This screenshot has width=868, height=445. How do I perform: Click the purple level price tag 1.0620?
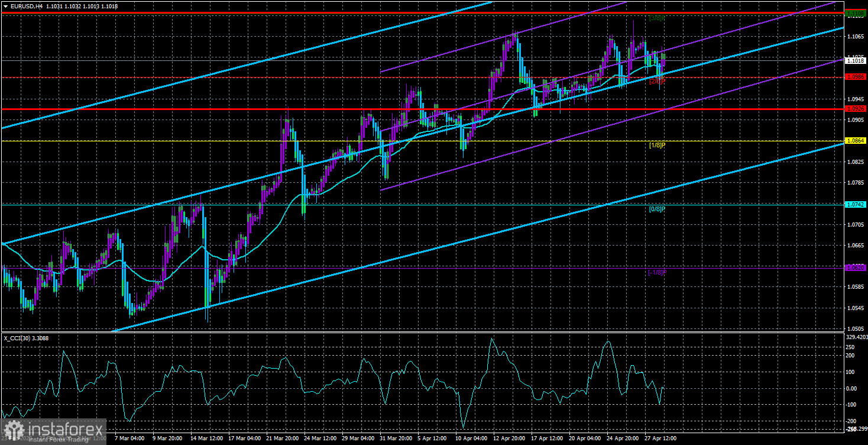click(x=856, y=267)
